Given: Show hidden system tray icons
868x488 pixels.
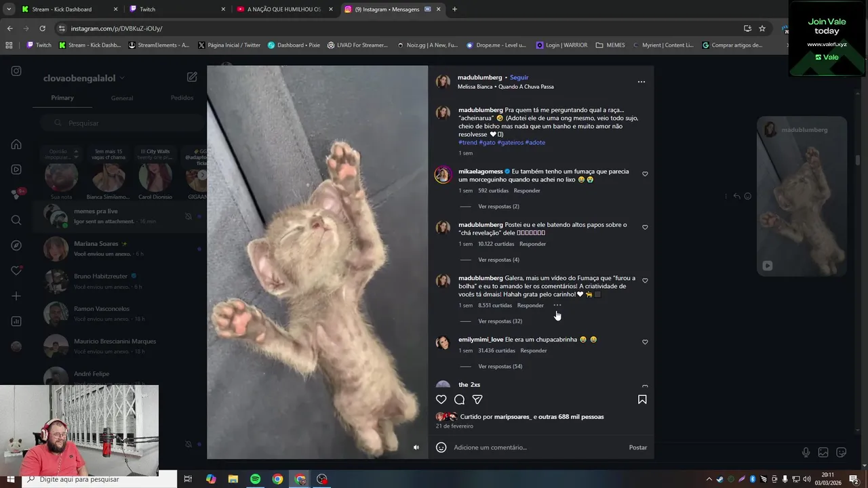Looking at the screenshot, I should point(709,479).
